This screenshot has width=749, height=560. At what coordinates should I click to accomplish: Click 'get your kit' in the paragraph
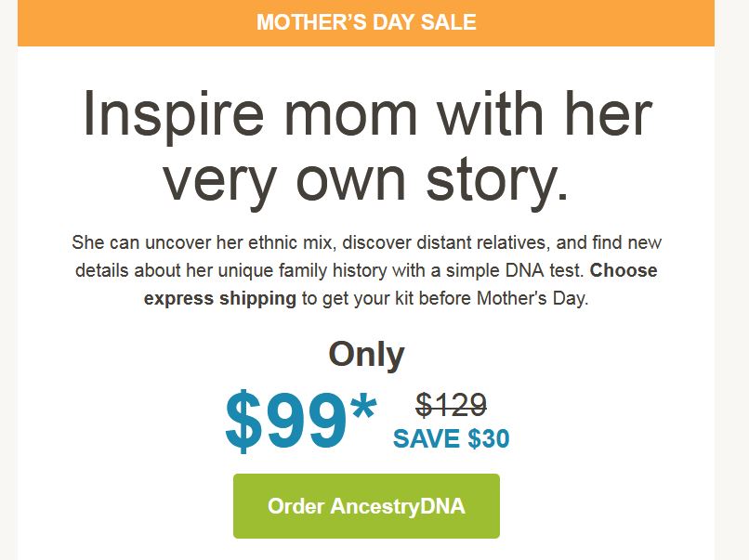(368, 298)
